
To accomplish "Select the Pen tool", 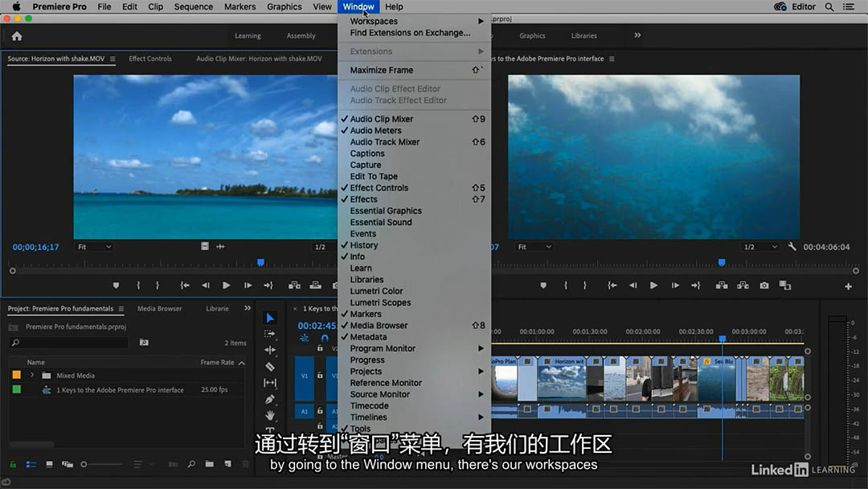I will click(x=270, y=399).
